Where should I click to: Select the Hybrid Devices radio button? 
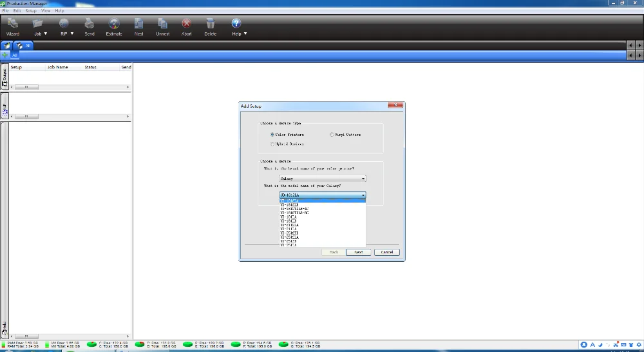(272, 144)
